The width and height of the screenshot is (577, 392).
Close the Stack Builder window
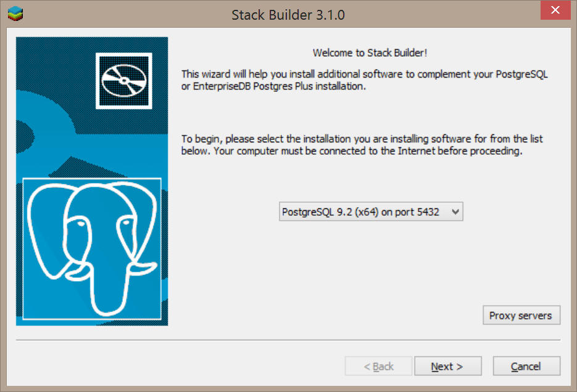click(555, 10)
